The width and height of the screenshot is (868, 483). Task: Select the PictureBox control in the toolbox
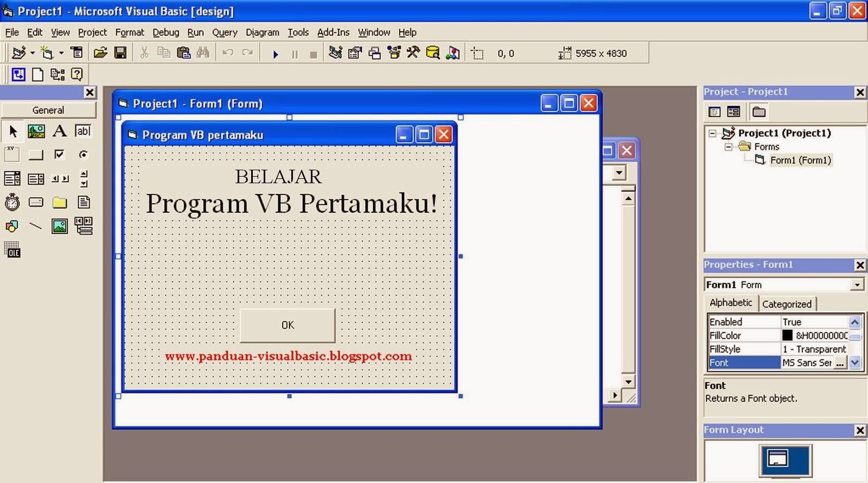(x=36, y=131)
